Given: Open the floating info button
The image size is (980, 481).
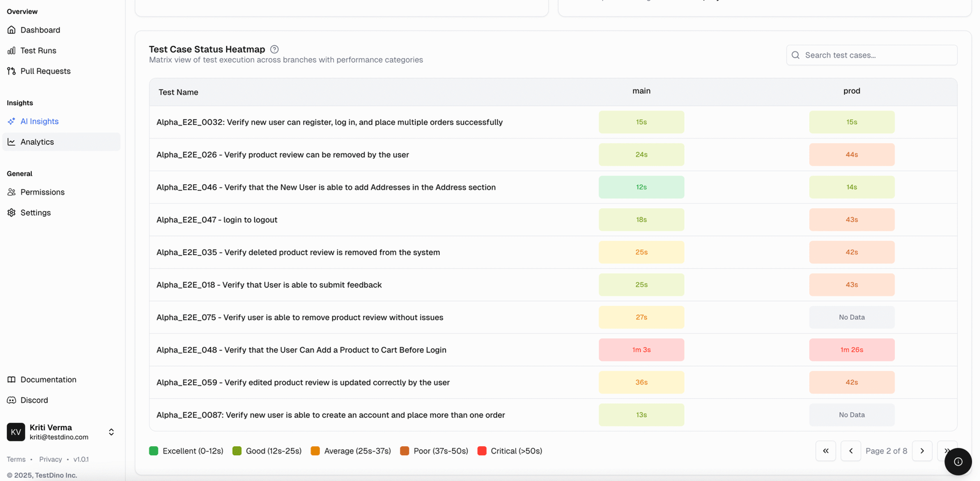Looking at the screenshot, I should 958,461.
